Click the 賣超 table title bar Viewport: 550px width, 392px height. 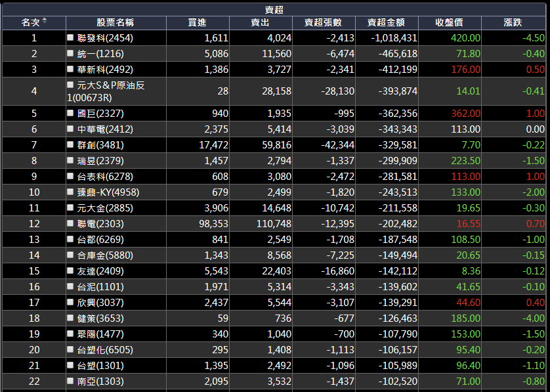coord(274,10)
